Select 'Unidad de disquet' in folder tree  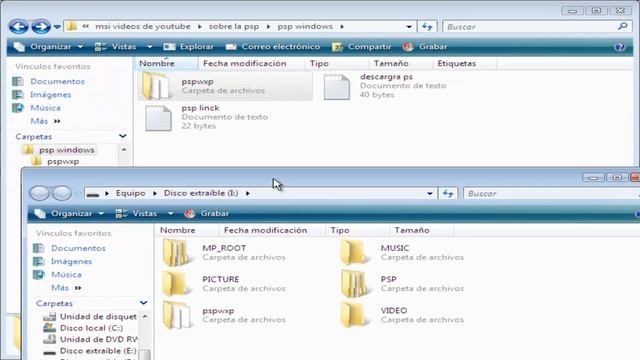98,316
